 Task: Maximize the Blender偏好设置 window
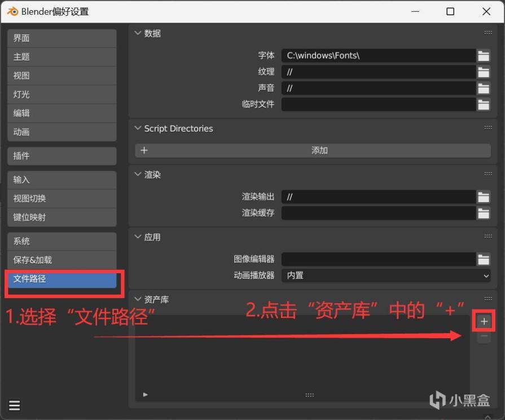coord(450,12)
